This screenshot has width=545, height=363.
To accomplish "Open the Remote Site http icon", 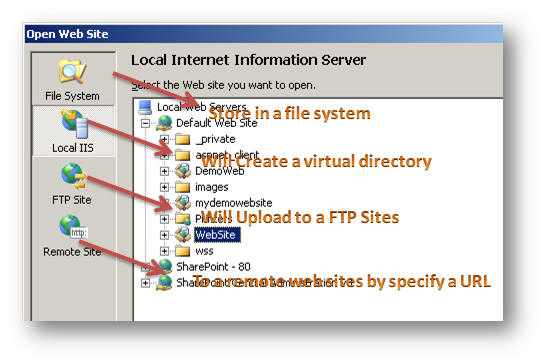I will pos(73,227).
